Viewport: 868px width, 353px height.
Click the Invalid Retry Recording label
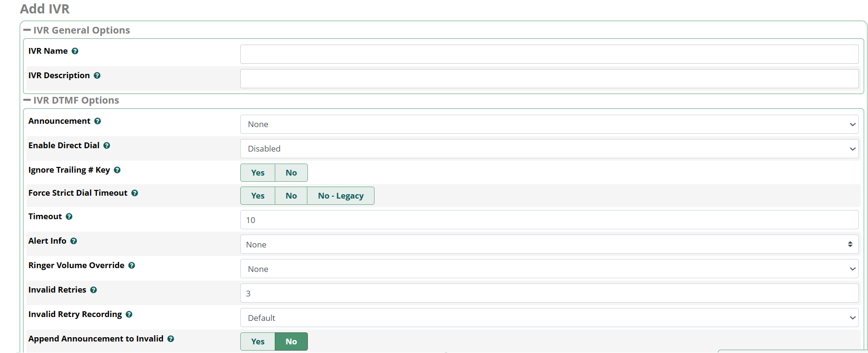point(75,314)
